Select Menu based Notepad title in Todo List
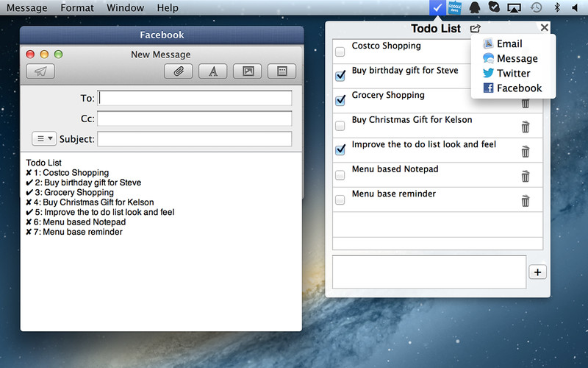 (395, 169)
